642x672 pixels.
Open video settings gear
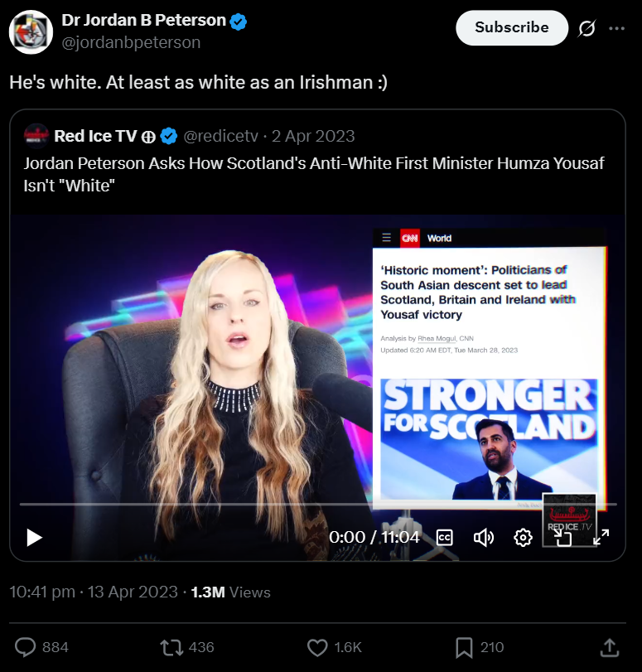523,538
